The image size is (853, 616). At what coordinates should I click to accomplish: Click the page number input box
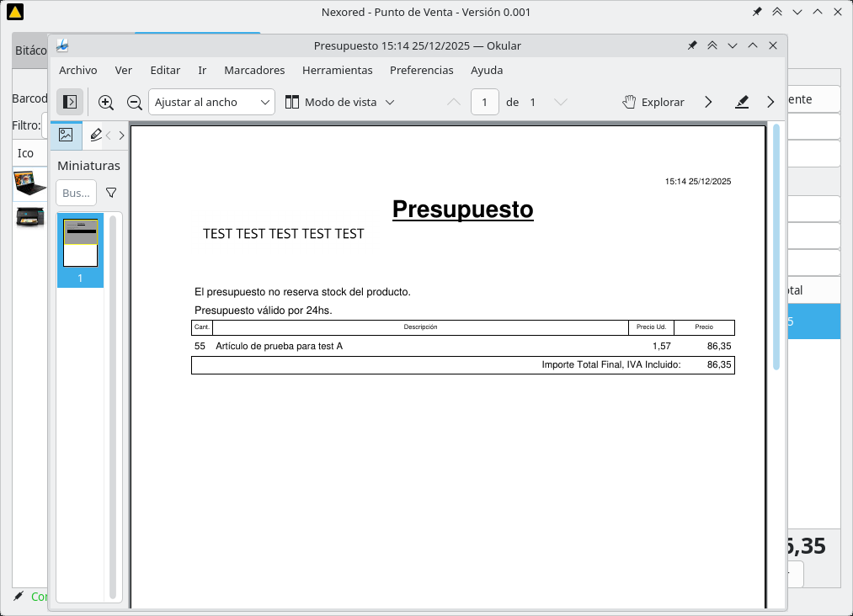(485, 102)
